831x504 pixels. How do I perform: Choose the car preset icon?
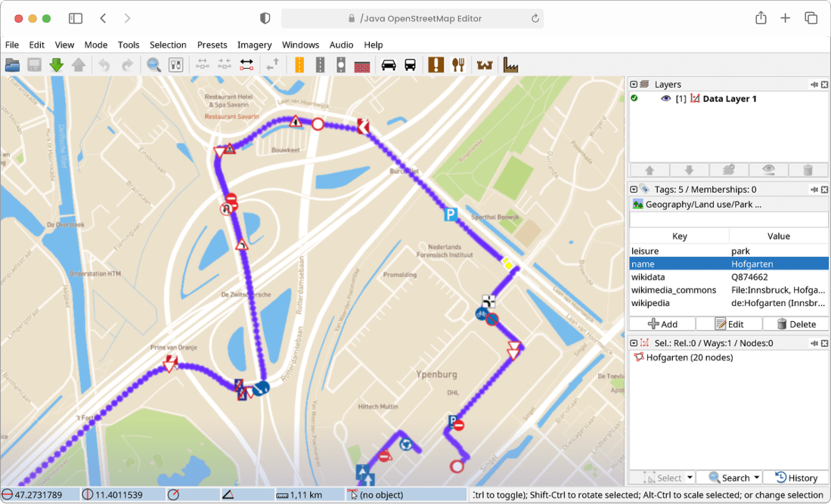pyautogui.click(x=389, y=65)
